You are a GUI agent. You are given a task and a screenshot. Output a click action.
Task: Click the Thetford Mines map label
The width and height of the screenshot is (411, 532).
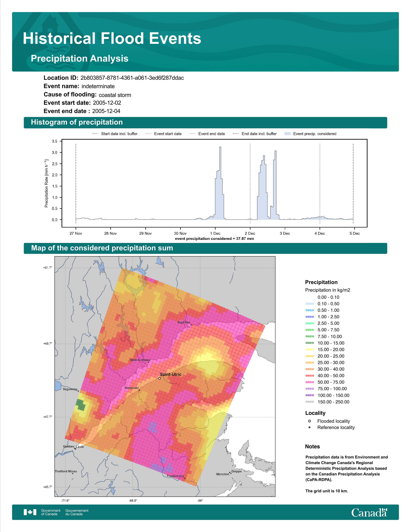pos(66,471)
